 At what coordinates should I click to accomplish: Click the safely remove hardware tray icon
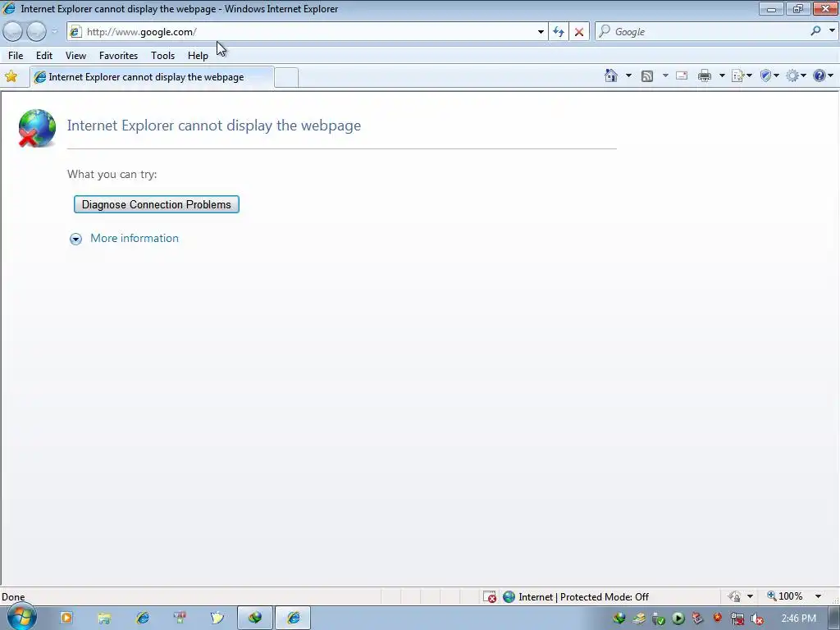click(659, 619)
